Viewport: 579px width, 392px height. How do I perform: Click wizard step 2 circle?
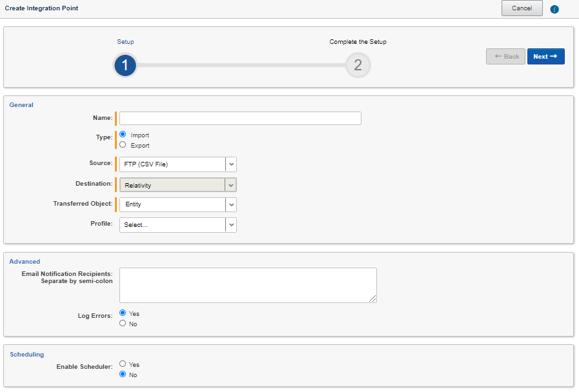coord(358,65)
